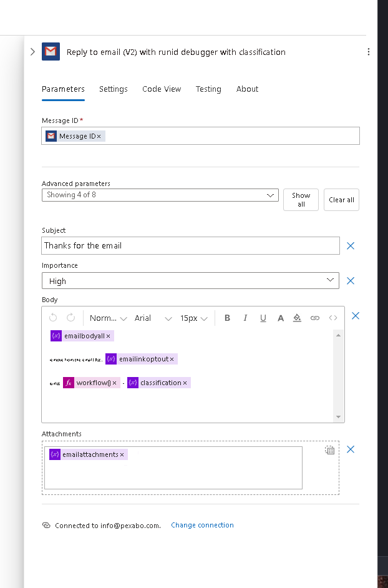This screenshot has width=388, height=588.
Task: Click the Show all button
Action: (x=301, y=200)
